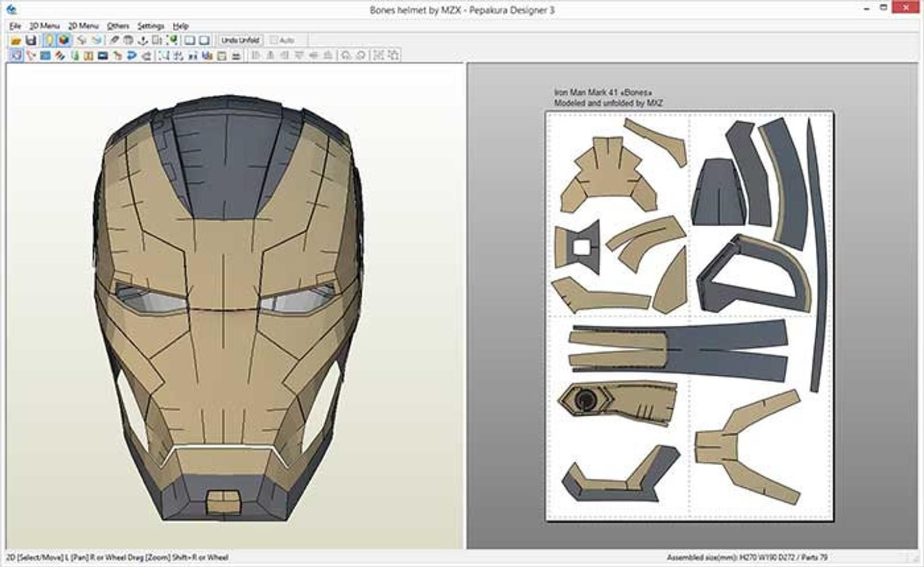Click the rotate right circular arrow icon
The image size is (924, 567).
pyautogui.click(x=361, y=56)
